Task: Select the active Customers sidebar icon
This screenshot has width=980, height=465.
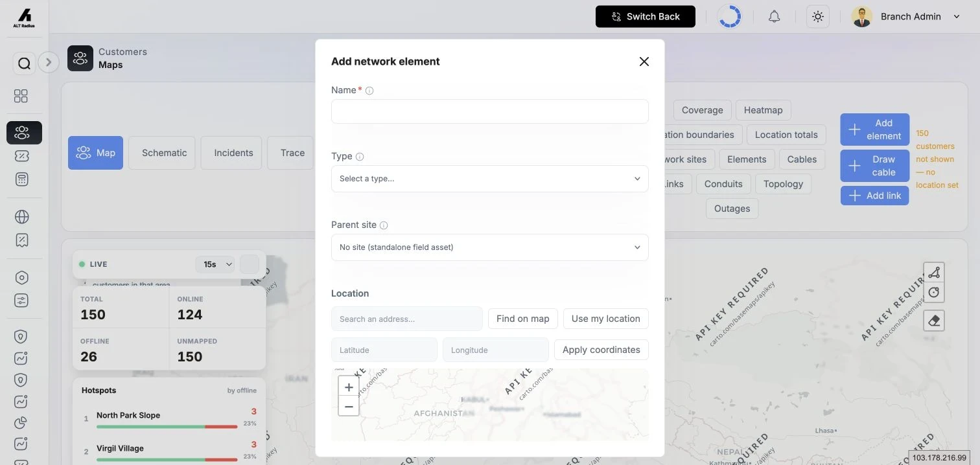Action: click(x=24, y=133)
